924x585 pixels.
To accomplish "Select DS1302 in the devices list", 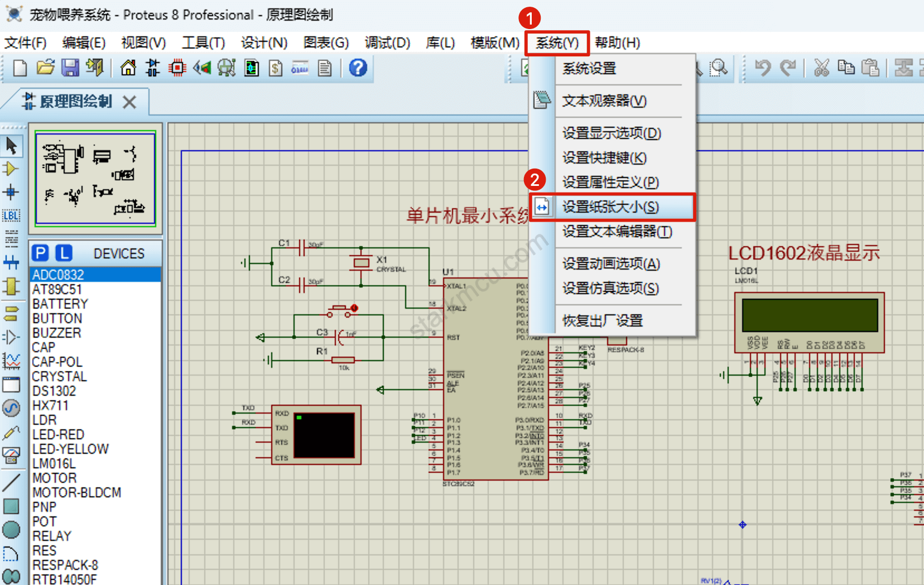I will pyautogui.click(x=95, y=391).
